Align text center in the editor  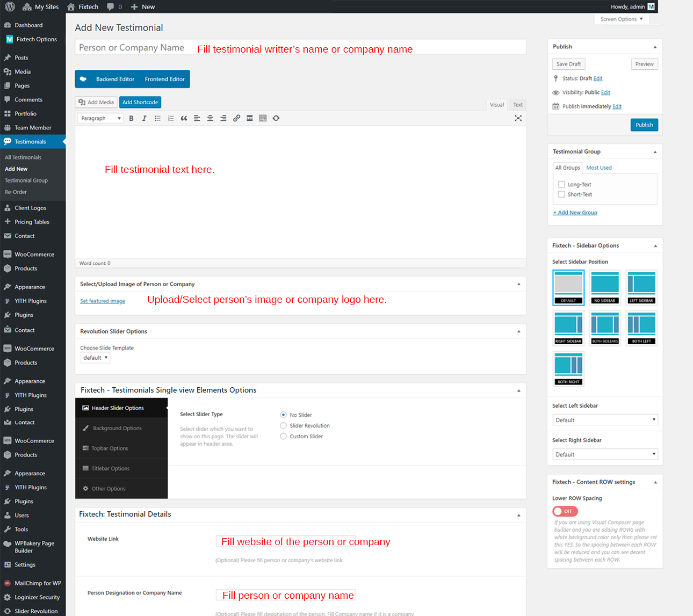(x=210, y=118)
